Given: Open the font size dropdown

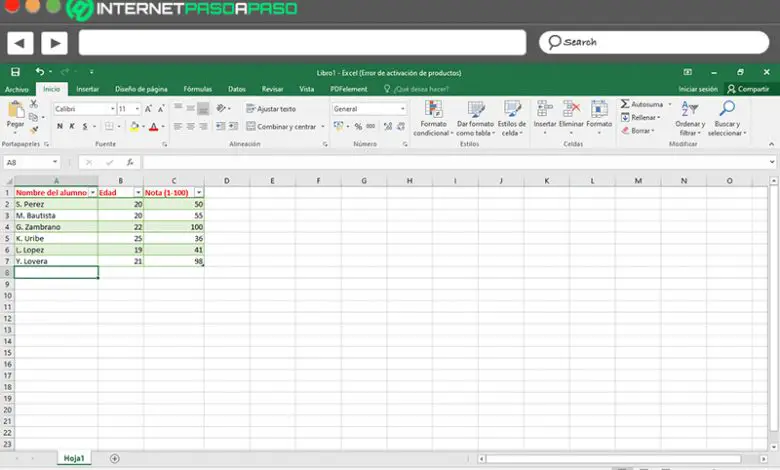Looking at the screenshot, I should [x=137, y=108].
